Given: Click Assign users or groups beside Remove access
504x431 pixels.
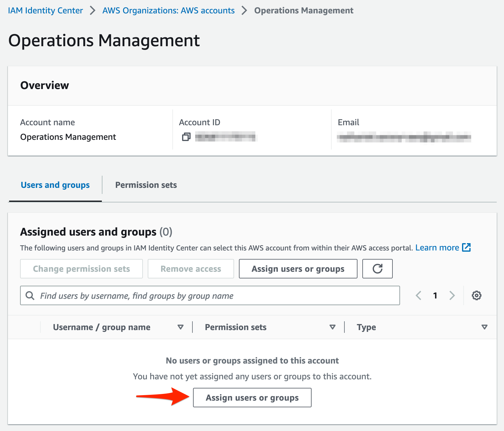Looking at the screenshot, I should click(x=298, y=269).
